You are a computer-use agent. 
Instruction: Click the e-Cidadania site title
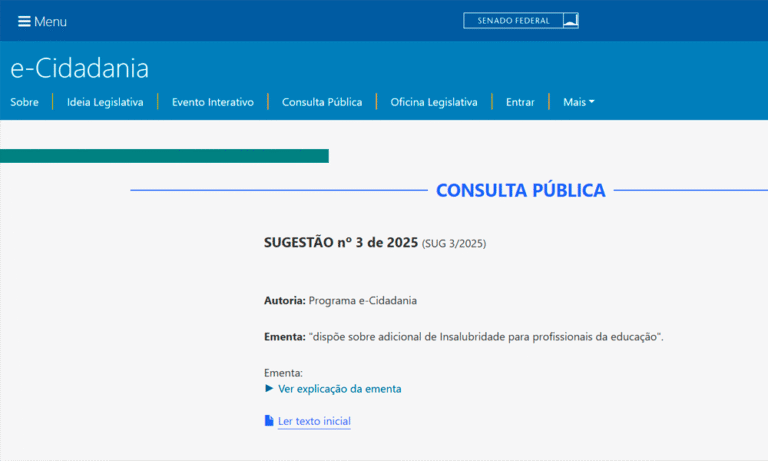click(x=79, y=68)
